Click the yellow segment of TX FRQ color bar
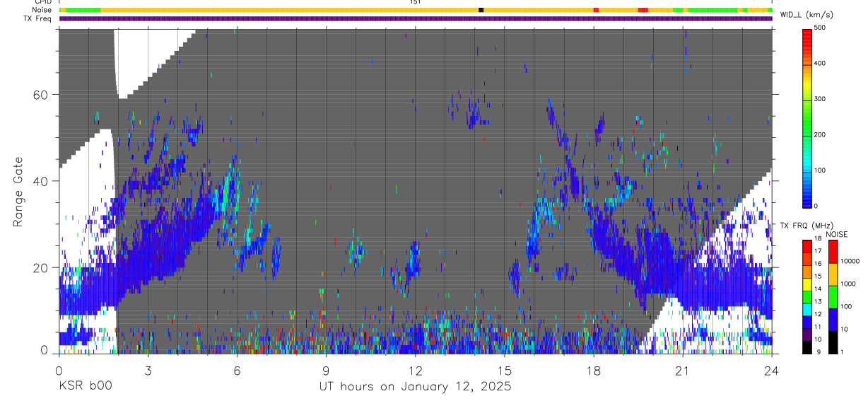Viewport: 868px width, 401px height. pos(807,284)
